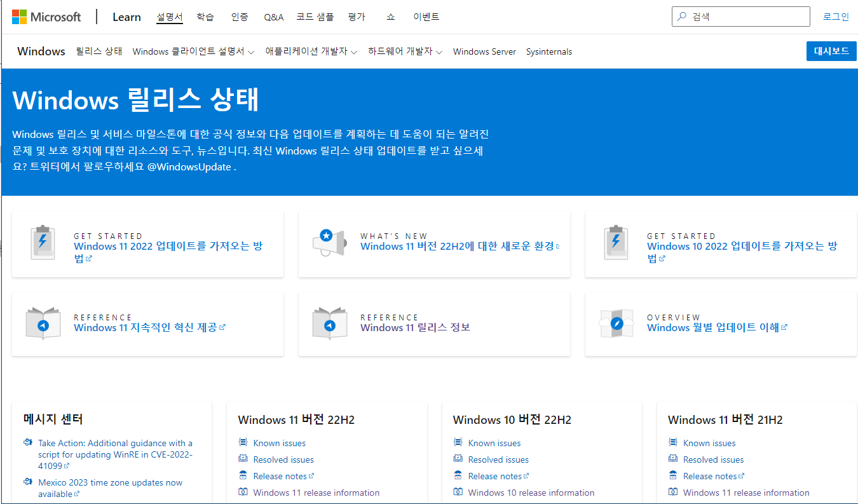Open Windows 11 2022 업데이트를 가져오는 방법 link
This screenshot has height=504, width=858.
(168, 252)
